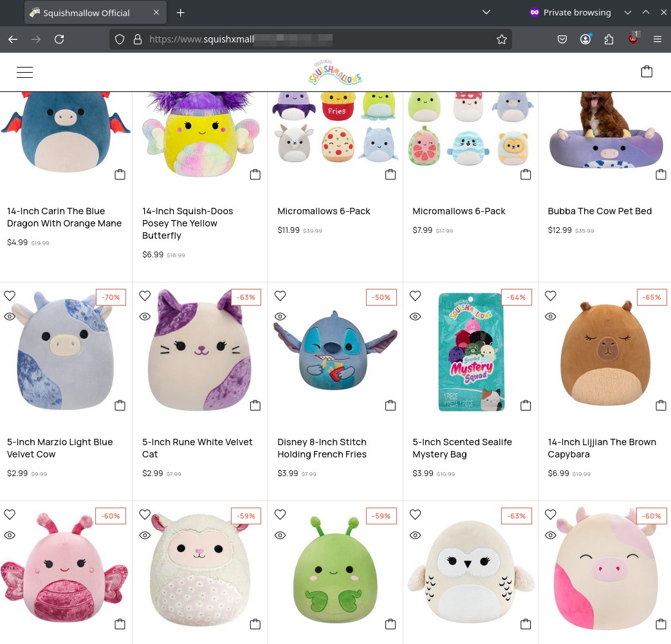
Task: Open Disney 8-Inch Stitch product link
Action: pos(322,448)
